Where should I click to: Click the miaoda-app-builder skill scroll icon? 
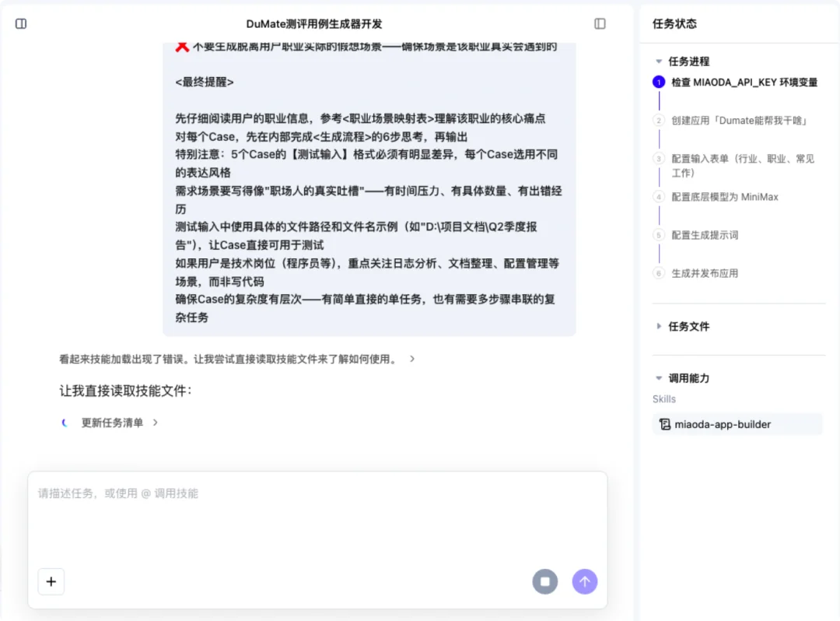click(665, 424)
